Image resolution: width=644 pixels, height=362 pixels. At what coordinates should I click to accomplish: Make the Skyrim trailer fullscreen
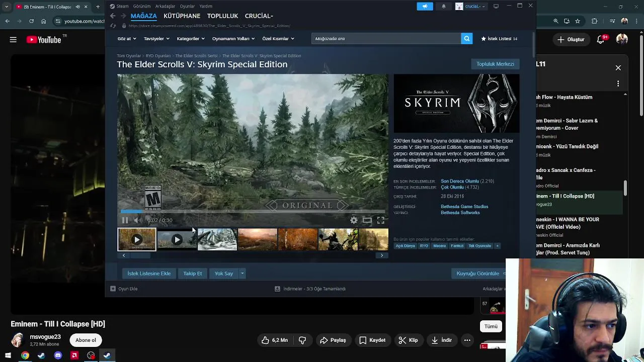(381, 220)
